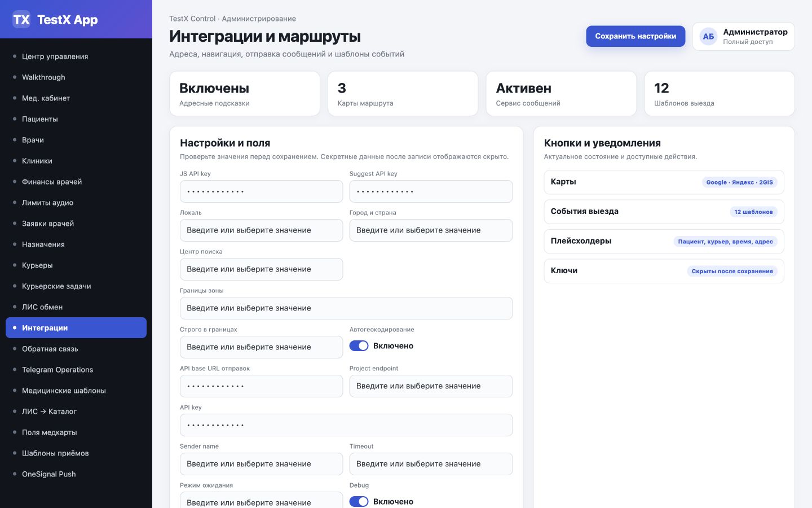
Task: Open Курьерские задачи
Action: pyautogui.click(x=76, y=286)
